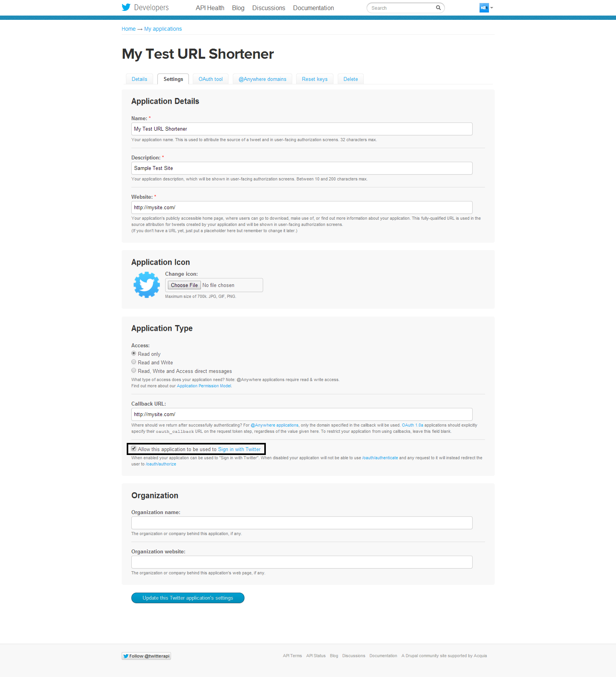Click the search magnifier icon

click(x=438, y=8)
